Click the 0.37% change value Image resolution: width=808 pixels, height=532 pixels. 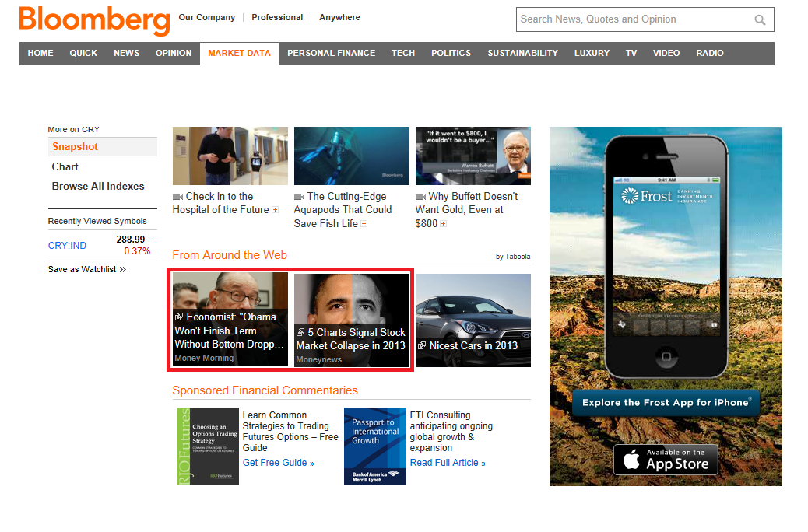click(137, 251)
